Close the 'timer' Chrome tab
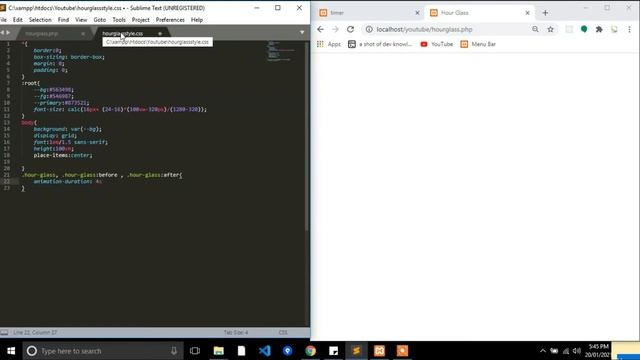 tap(417, 13)
